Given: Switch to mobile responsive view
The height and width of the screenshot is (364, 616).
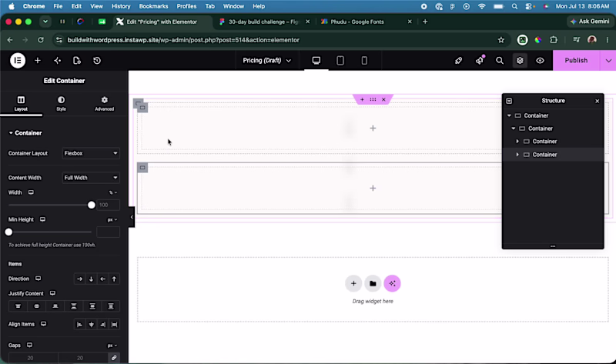Looking at the screenshot, I should tap(364, 61).
